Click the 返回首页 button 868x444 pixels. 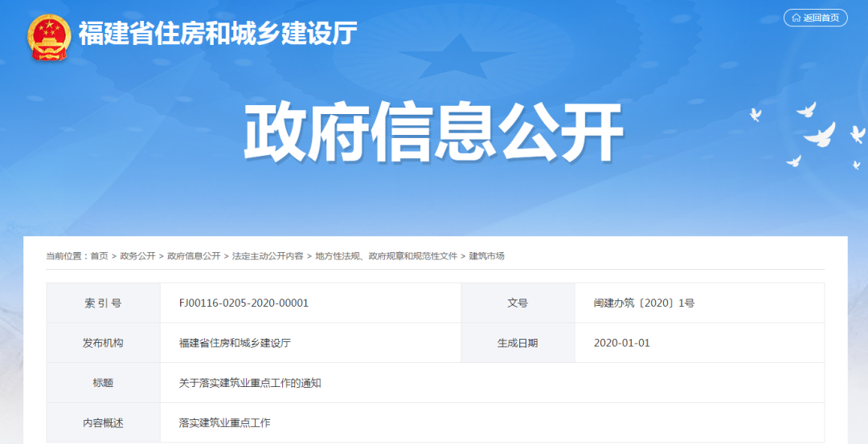[816, 18]
